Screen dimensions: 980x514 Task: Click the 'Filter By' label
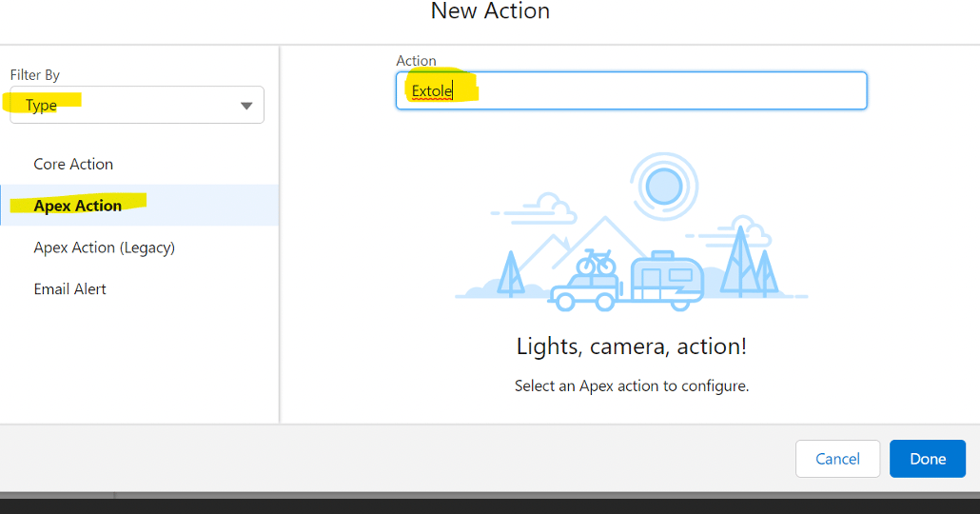pyautogui.click(x=35, y=75)
